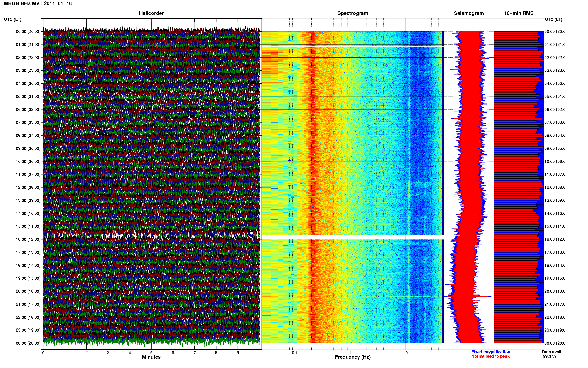This screenshot has width=588, height=368.
Task: Select the left '14:00 (10:00)' time label
Action: (x=28, y=213)
